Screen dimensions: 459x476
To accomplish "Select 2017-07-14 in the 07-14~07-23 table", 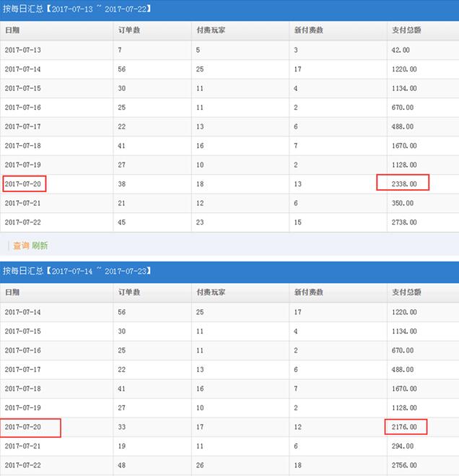I will pyautogui.click(x=23, y=312).
